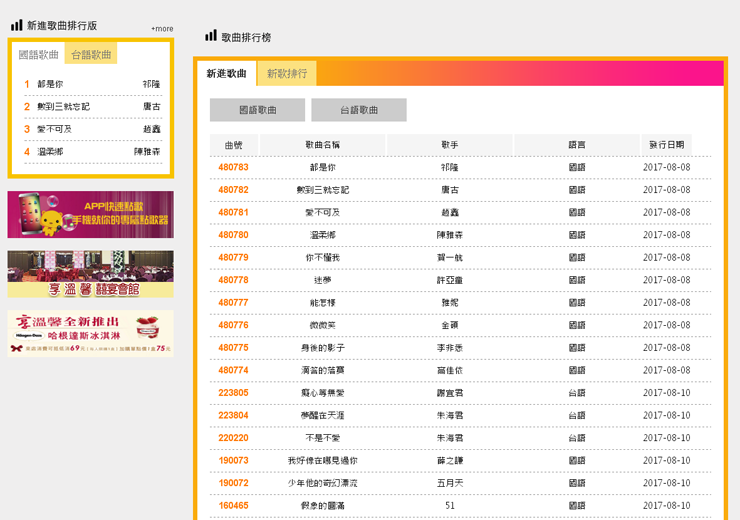Switch to the 新歌排行 tab
This screenshot has width=740, height=520.
(x=287, y=74)
